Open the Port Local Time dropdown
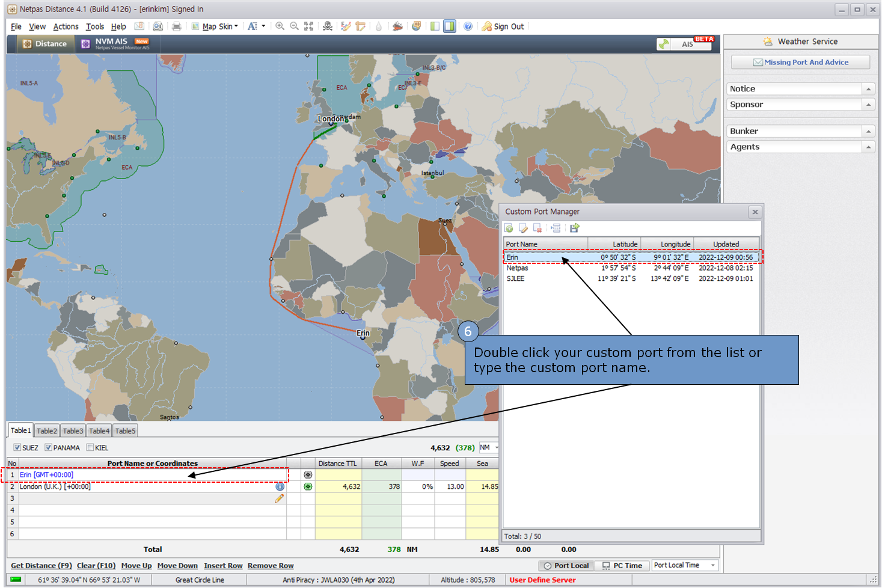882x588 pixels. click(x=685, y=565)
